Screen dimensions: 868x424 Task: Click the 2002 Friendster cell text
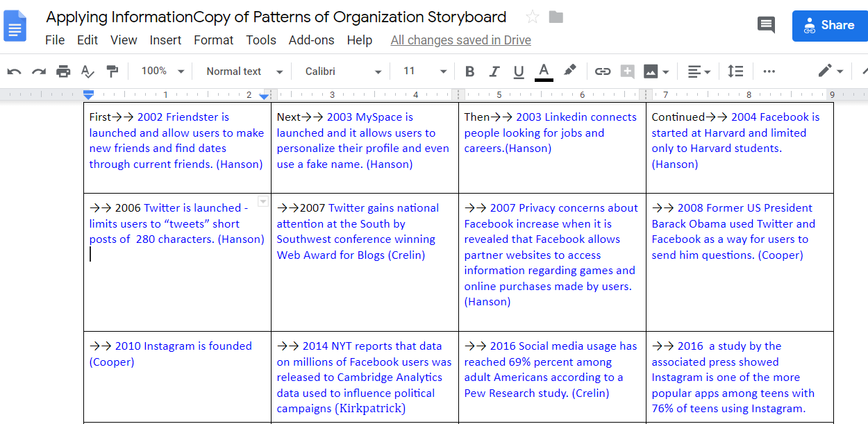point(176,141)
